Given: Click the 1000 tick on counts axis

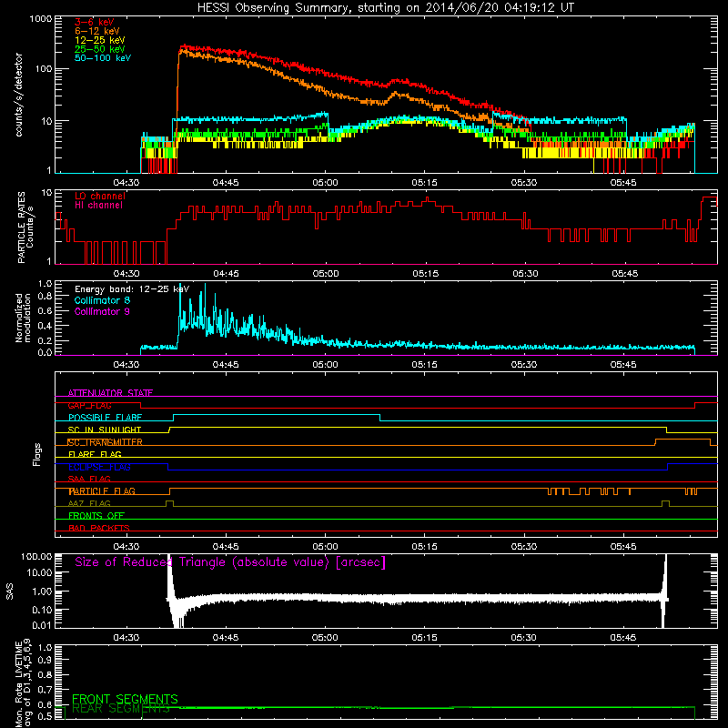Looking at the screenshot, I should tap(40, 19).
